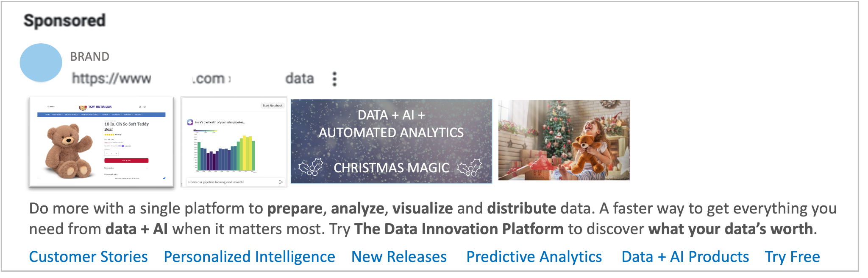
Task: Click the round blue brand avatar
Action: pyautogui.click(x=41, y=63)
